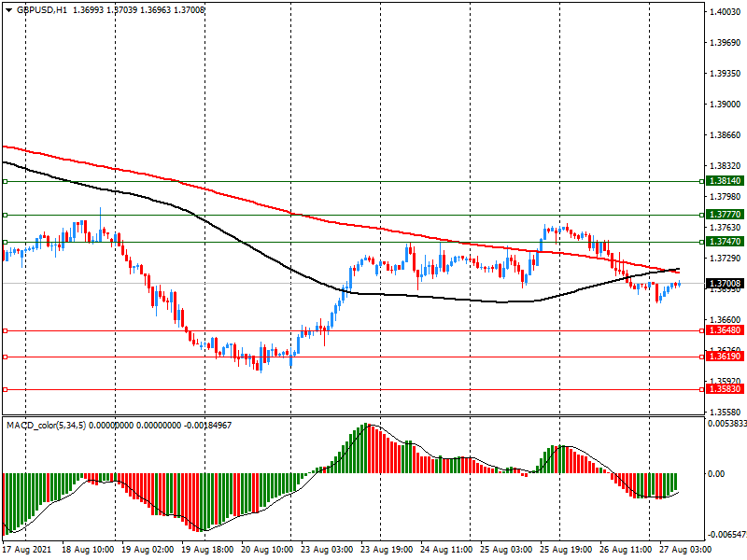
Task: Click price scale value 1.40030
Action: coord(726,12)
